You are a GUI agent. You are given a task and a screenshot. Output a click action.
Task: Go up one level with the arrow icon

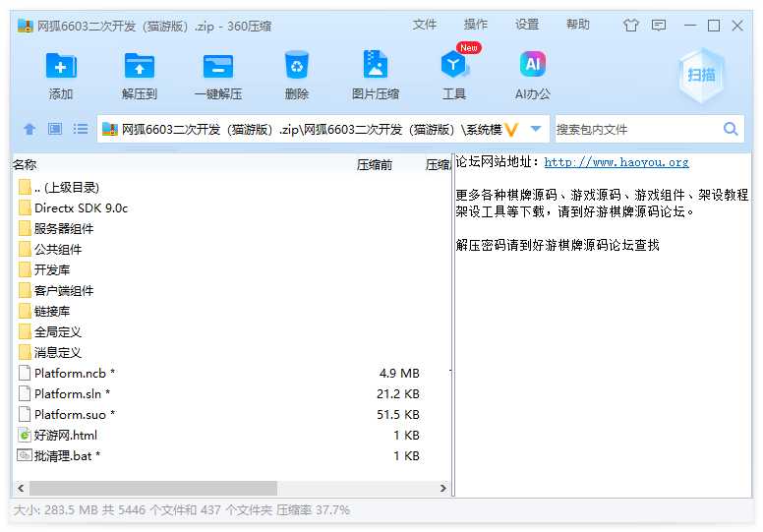(29, 129)
